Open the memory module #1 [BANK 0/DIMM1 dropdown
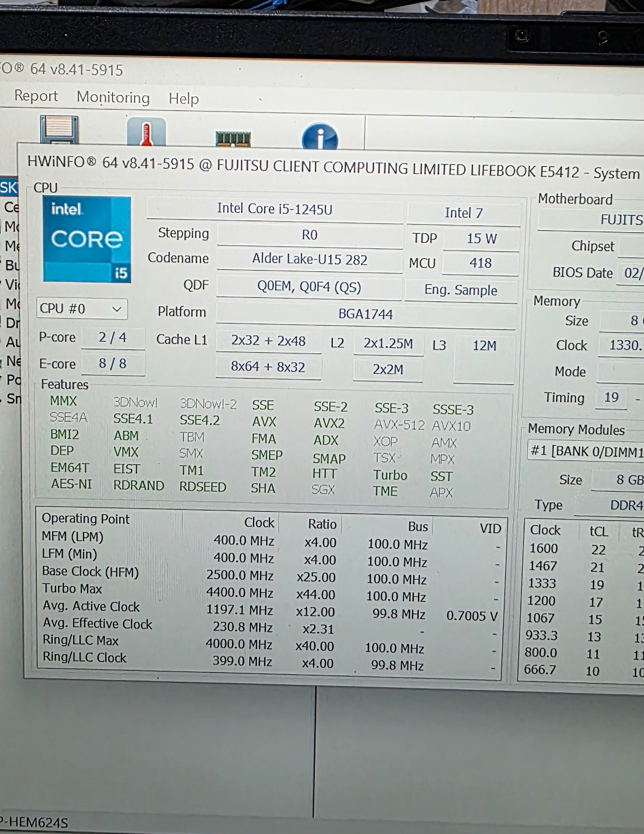Viewport: 644px width, 834px height. click(585, 451)
